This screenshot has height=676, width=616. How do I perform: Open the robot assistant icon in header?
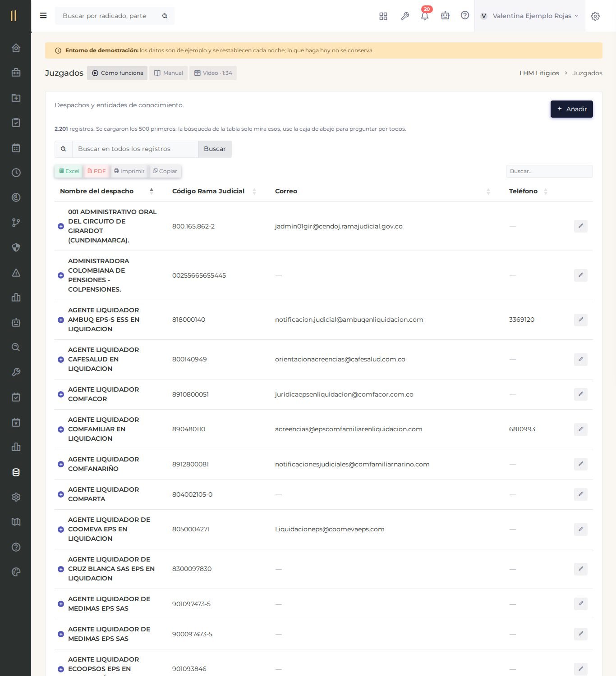click(445, 16)
